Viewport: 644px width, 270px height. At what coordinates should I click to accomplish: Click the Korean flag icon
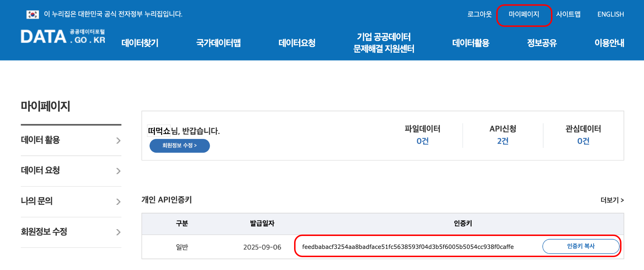[33, 14]
